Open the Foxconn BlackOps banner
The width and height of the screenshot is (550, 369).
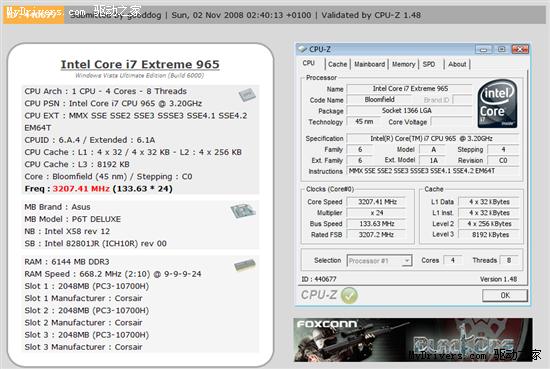coord(412,340)
